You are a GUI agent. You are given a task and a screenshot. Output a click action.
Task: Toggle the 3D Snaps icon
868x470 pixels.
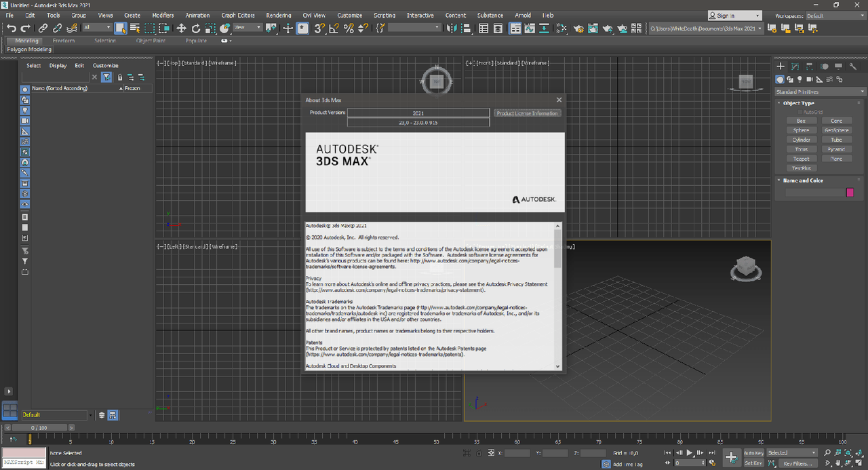click(x=319, y=28)
